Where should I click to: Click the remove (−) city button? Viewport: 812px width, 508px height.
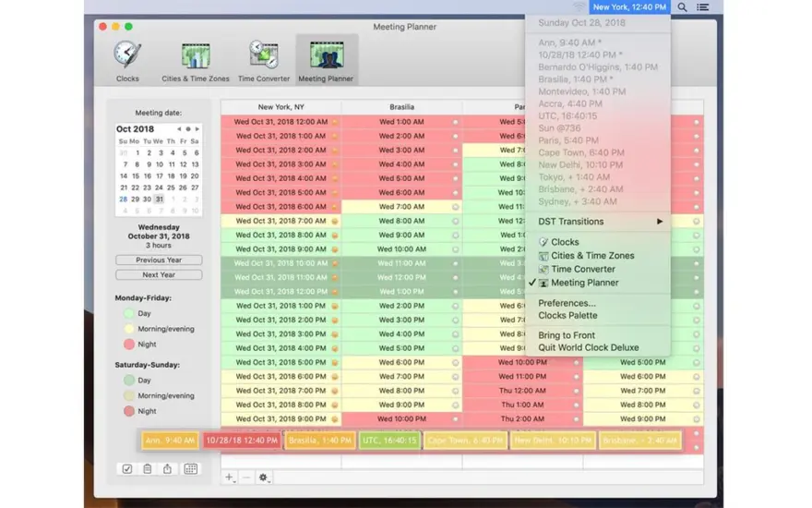pos(247,478)
